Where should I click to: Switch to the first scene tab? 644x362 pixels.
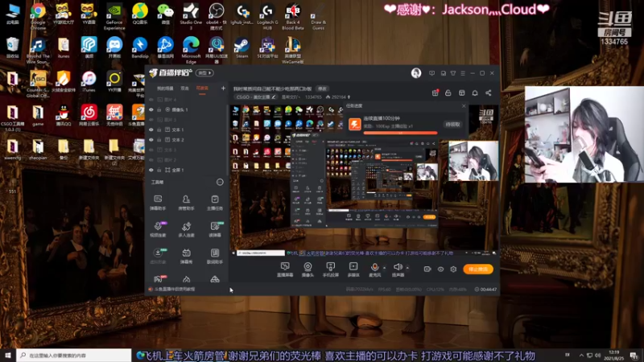[165, 88]
